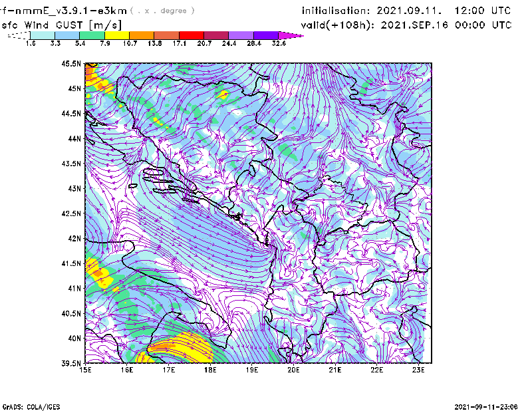This screenshot has height=411, width=532.
Task: Click the '44N' latitude label
Action: click(74, 138)
